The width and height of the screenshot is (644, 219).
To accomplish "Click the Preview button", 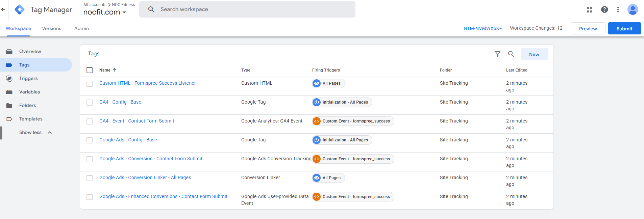I will 588,29.
